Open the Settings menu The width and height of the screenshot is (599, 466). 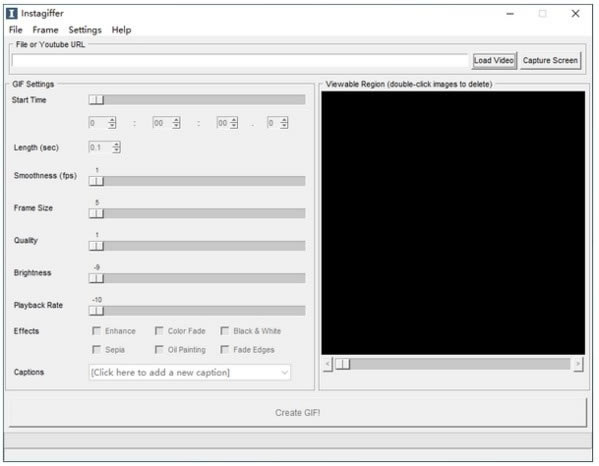point(85,30)
